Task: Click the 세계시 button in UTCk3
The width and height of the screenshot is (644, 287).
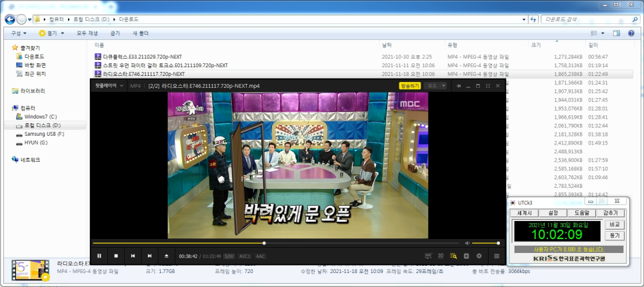Action: pos(525,213)
